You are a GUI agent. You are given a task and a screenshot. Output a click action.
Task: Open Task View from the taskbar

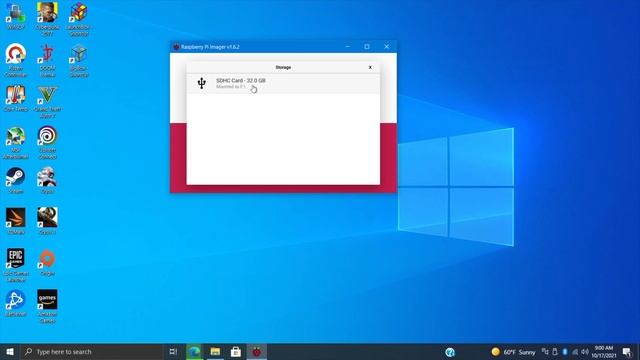point(173,351)
